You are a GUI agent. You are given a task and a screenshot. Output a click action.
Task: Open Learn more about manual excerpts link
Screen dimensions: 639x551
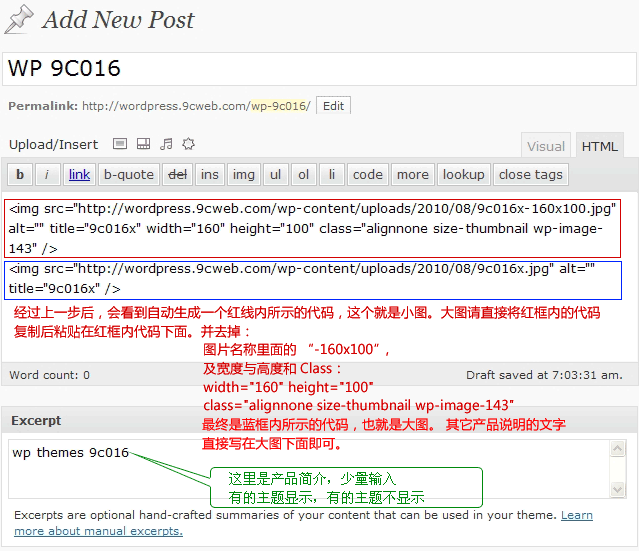point(303,523)
